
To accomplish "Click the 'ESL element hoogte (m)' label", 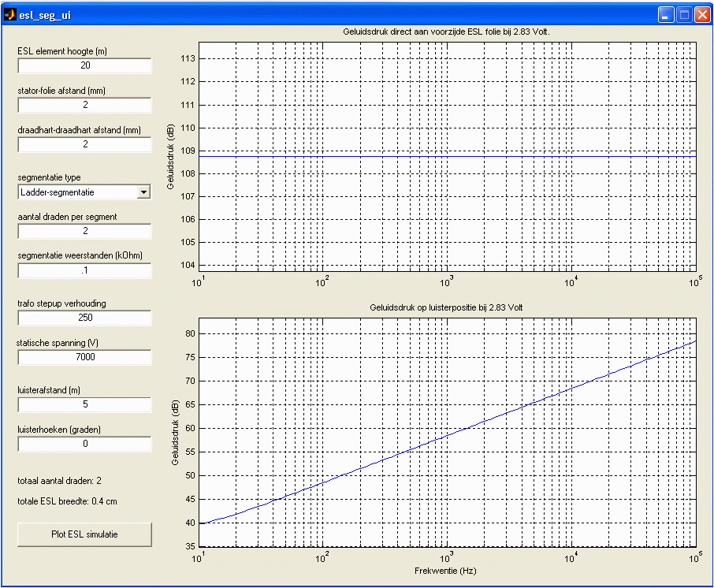I will point(62,51).
